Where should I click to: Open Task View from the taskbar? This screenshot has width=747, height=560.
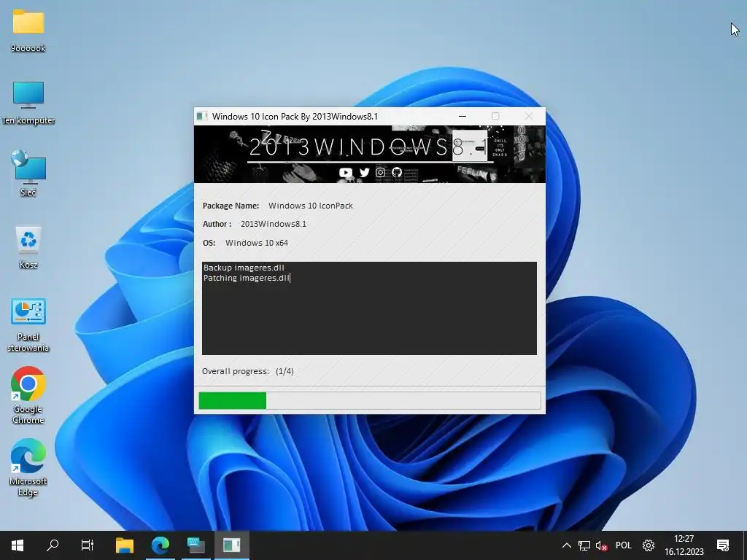88,545
